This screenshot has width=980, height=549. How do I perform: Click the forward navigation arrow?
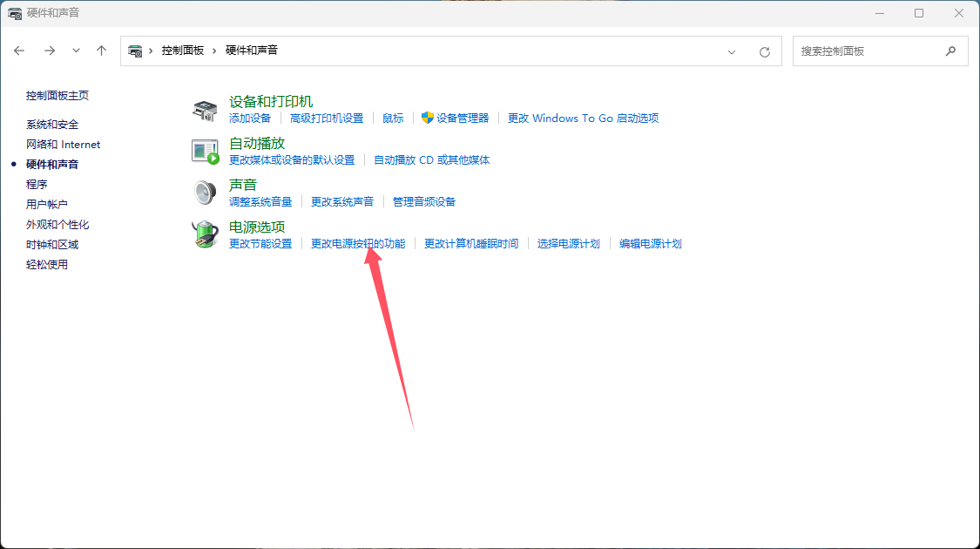coord(50,51)
